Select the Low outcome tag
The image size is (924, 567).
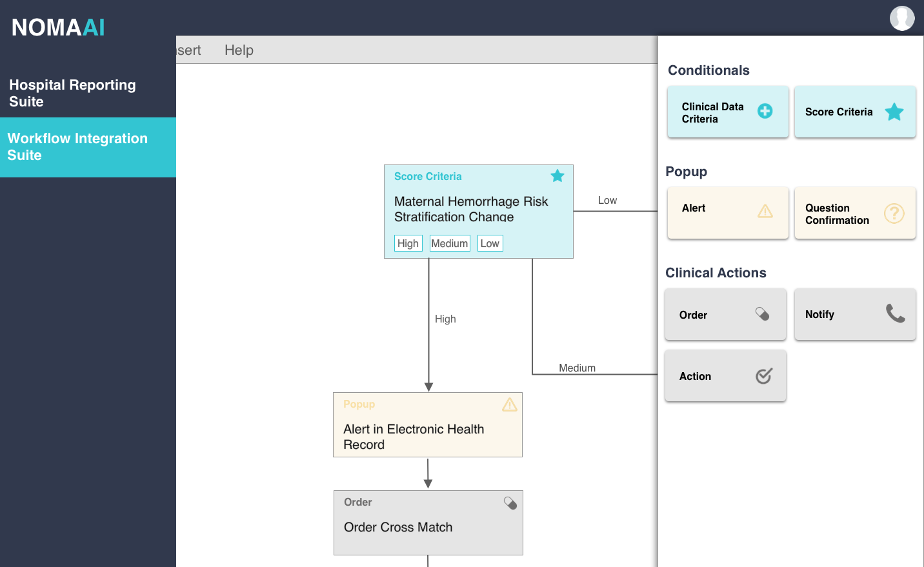coord(490,243)
